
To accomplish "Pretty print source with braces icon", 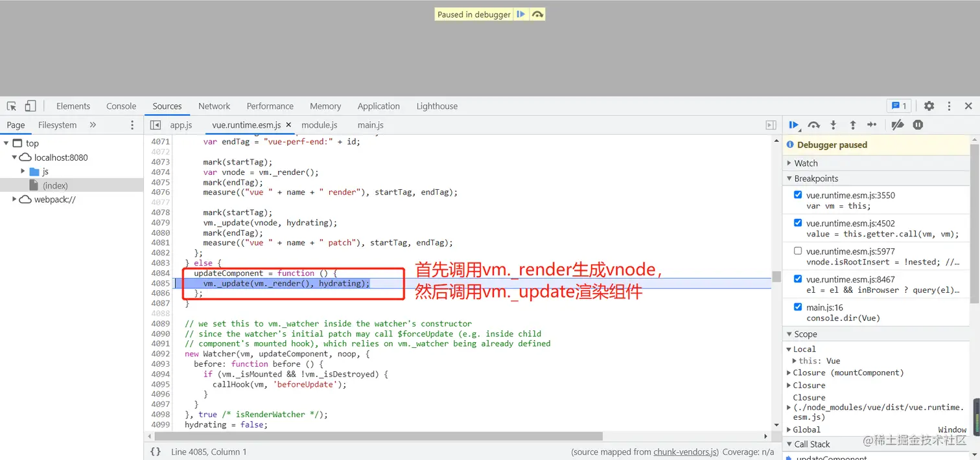I will (156, 452).
